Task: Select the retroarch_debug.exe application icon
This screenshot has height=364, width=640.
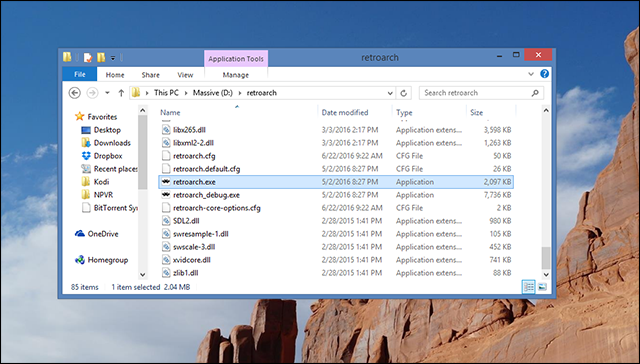Action: pos(166,195)
